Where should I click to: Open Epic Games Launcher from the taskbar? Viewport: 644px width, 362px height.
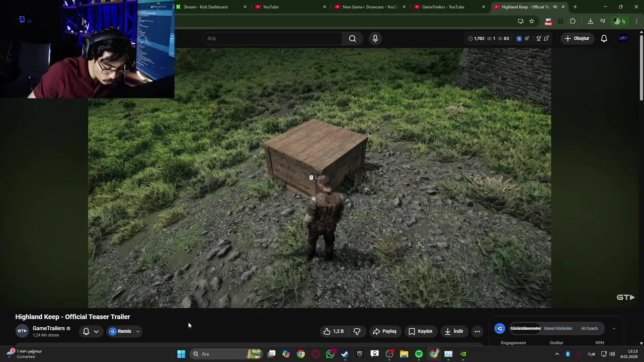[x=360, y=354]
